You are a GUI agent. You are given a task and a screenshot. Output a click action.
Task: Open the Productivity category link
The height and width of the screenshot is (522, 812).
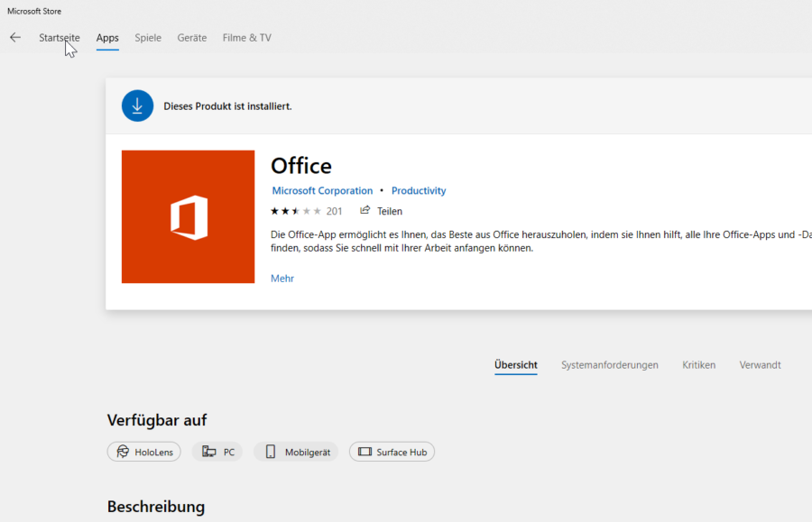[419, 191]
